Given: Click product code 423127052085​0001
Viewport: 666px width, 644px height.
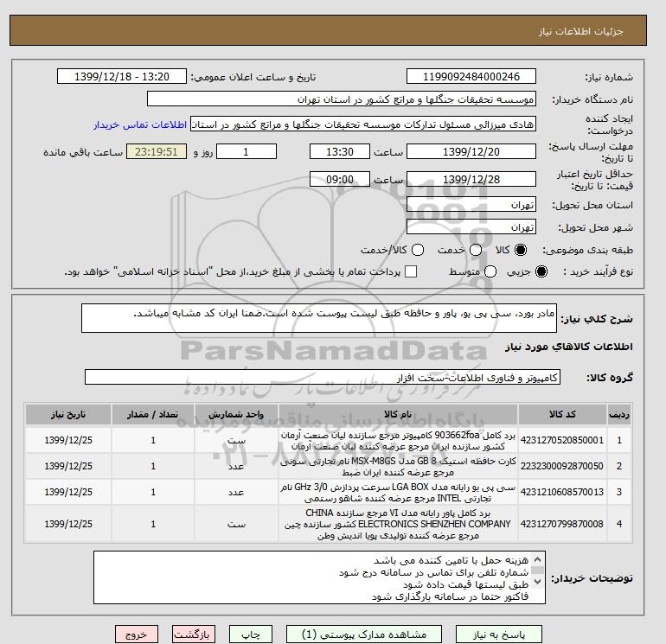Looking at the screenshot, I should [562, 440].
